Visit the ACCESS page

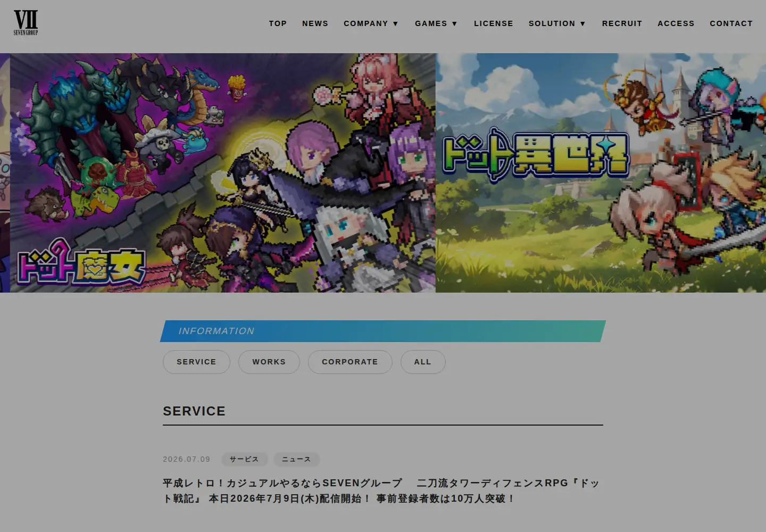click(676, 23)
